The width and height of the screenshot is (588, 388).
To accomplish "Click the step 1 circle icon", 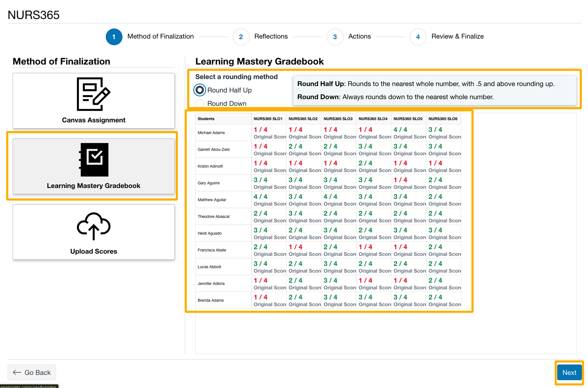I will [114, 37].
